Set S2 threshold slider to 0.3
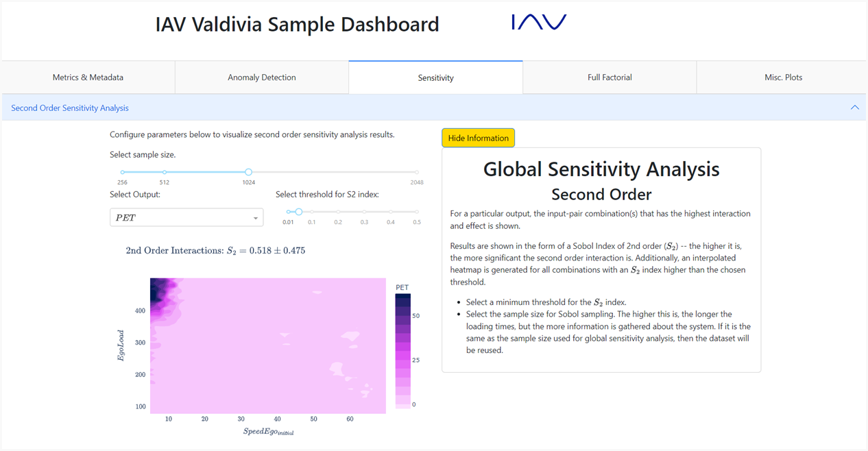The height and width of the screenshot is (451, 868). [364, 212]
